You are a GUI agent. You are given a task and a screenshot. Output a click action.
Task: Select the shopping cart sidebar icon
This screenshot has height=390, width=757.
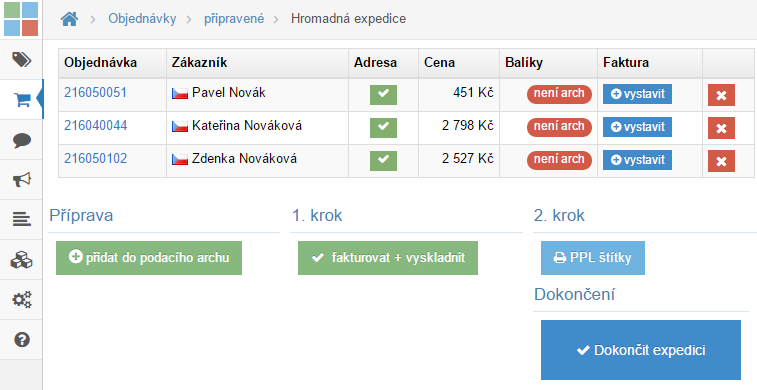click(21, 100)
